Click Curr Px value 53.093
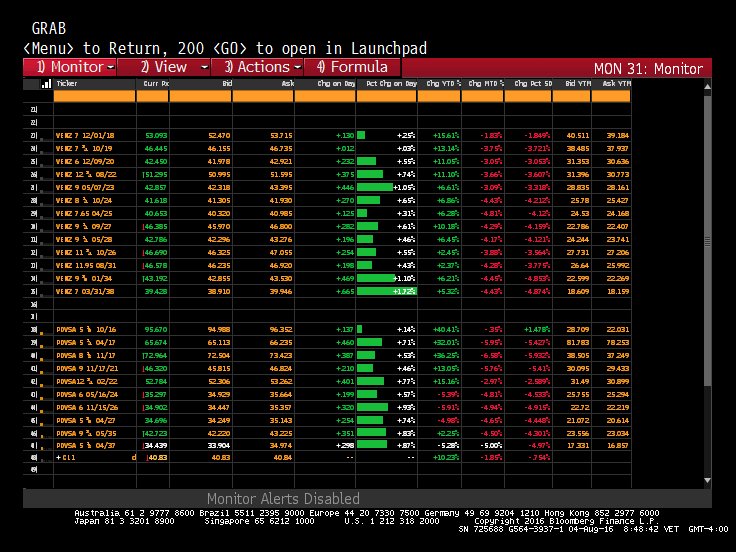This screenshot has height=552, width=736. click(156, 136)
